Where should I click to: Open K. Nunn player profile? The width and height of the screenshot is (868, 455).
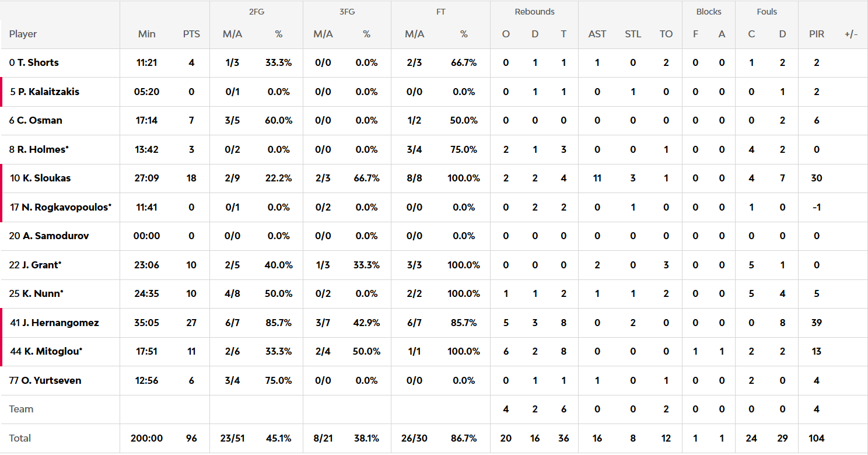[x=42, y=293]
